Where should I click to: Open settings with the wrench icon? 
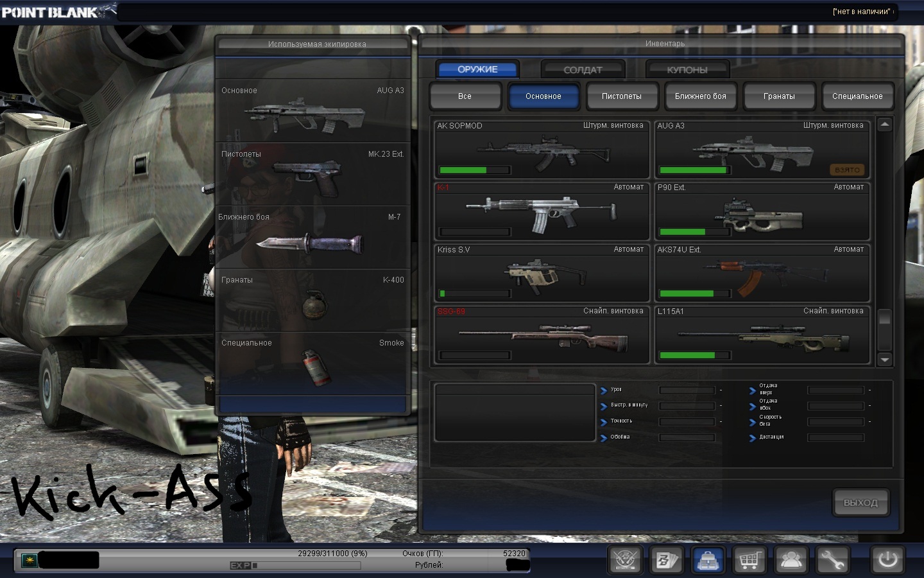pos(832,560)
